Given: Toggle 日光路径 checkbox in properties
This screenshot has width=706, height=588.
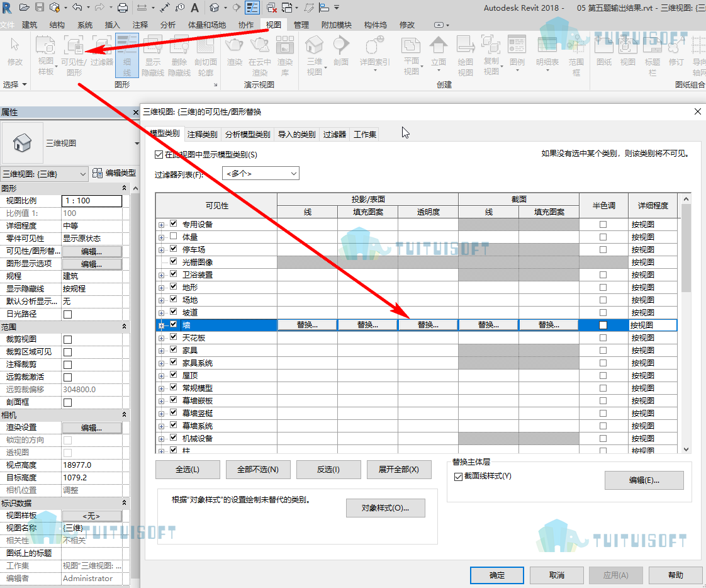Looking at the screenshot, I should tap(67, 314).
